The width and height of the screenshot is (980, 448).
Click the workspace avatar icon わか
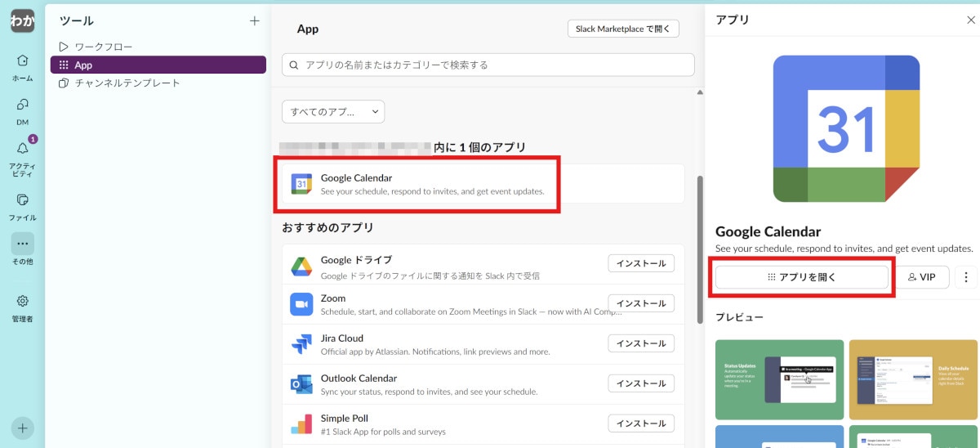(22, 21)
